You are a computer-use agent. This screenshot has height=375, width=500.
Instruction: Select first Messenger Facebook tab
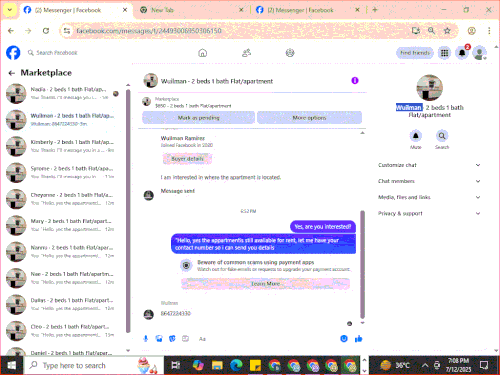[x=76, y=10]
